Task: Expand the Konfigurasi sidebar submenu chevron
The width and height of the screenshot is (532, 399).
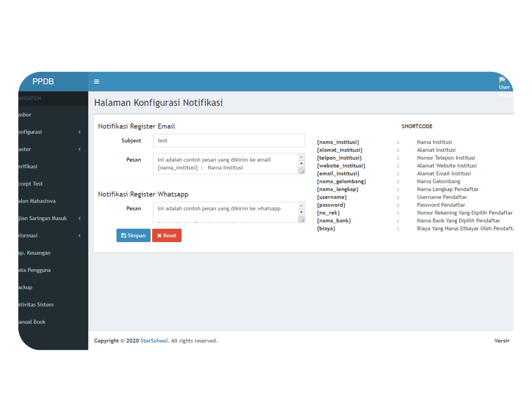Action: coord(80,132)
